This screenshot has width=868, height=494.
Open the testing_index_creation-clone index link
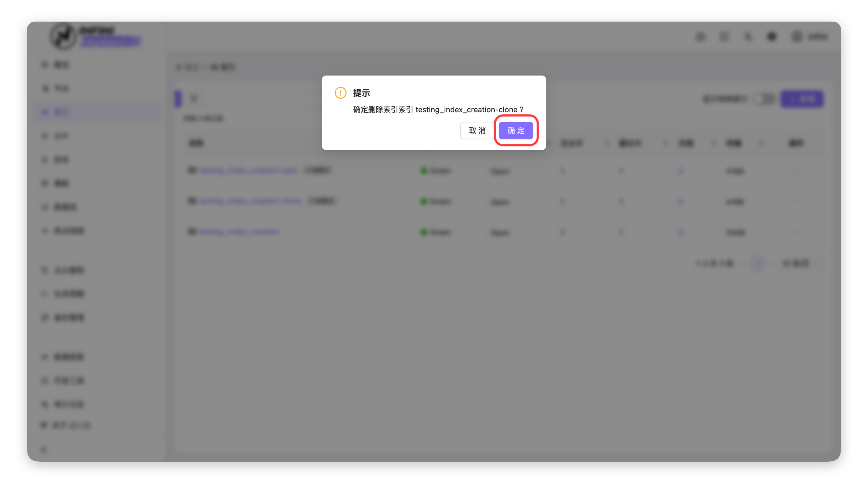(250, 201)
